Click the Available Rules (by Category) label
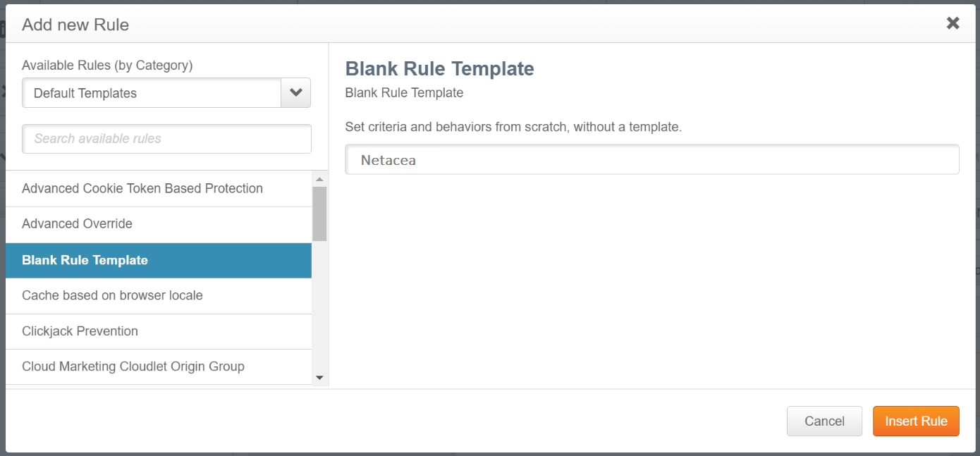Viewport: 980px width, 456px height. click(x=107, y=66)
